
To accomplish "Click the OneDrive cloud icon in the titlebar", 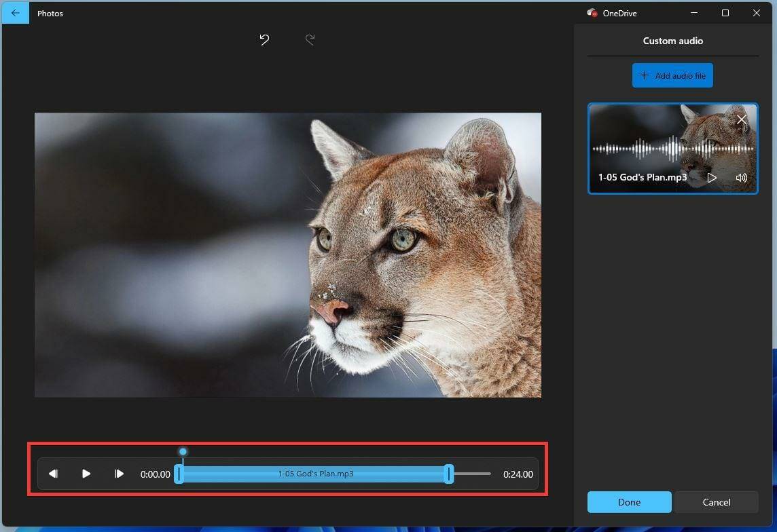I will 593,12.
